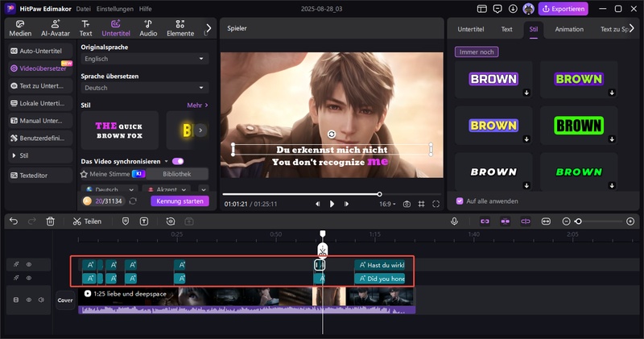Click the Cover button
The height and width of the screenshot is (339, 644).
[x=65, y=300]
